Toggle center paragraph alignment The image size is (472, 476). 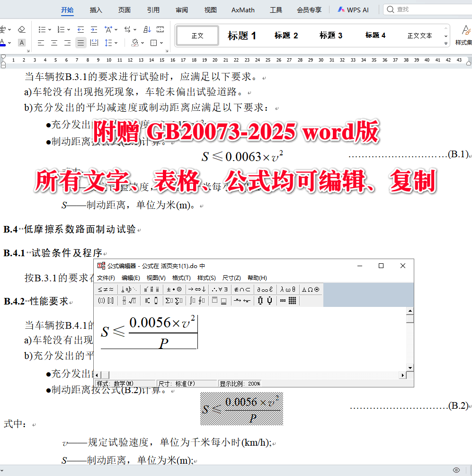[54, 43]
